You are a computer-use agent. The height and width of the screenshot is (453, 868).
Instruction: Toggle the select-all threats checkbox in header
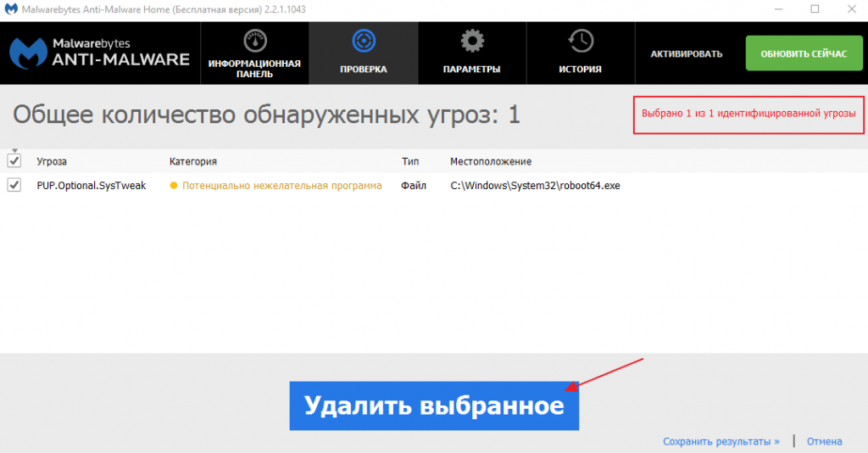point(14,161)
